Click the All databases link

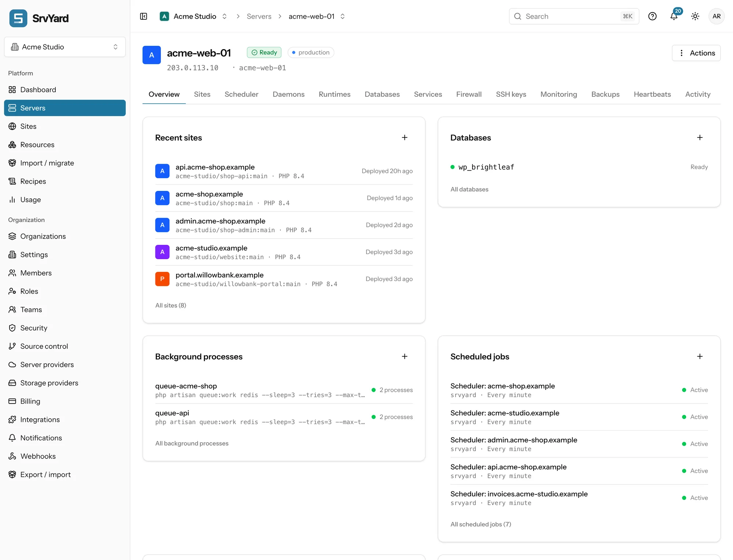[469, 189]
